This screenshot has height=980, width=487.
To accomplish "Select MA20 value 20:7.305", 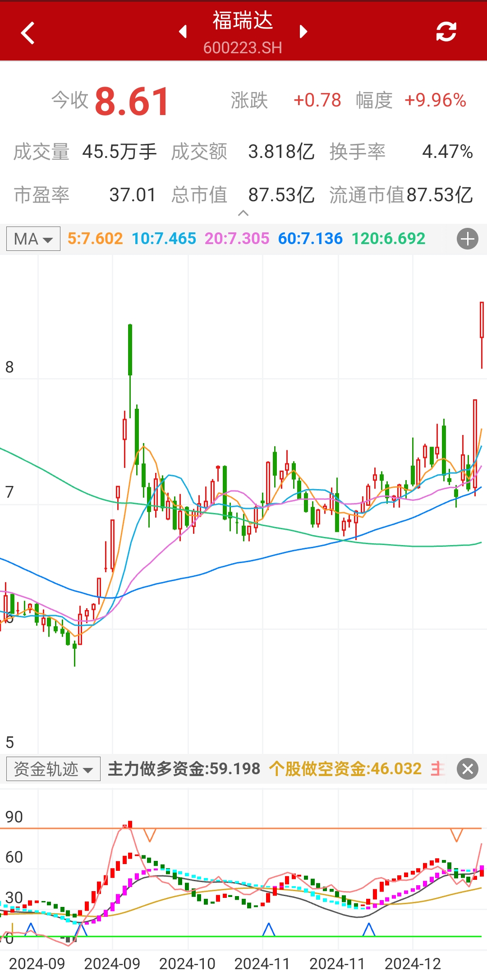I will (237, 239).
